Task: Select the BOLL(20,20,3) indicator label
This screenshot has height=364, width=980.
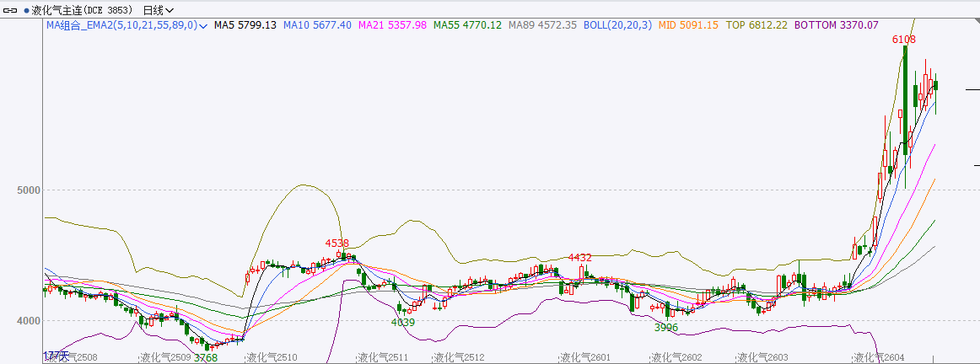Action: [617, 26]
